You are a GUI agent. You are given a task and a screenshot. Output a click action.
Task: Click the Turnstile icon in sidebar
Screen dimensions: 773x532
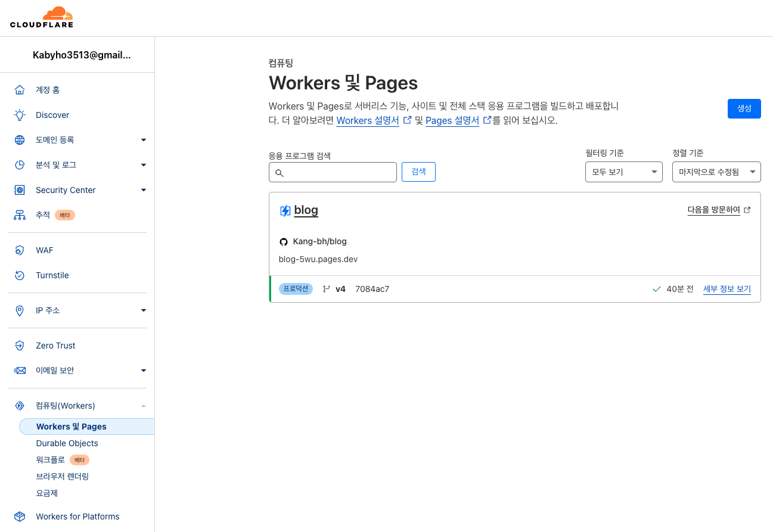coord(20,275)
